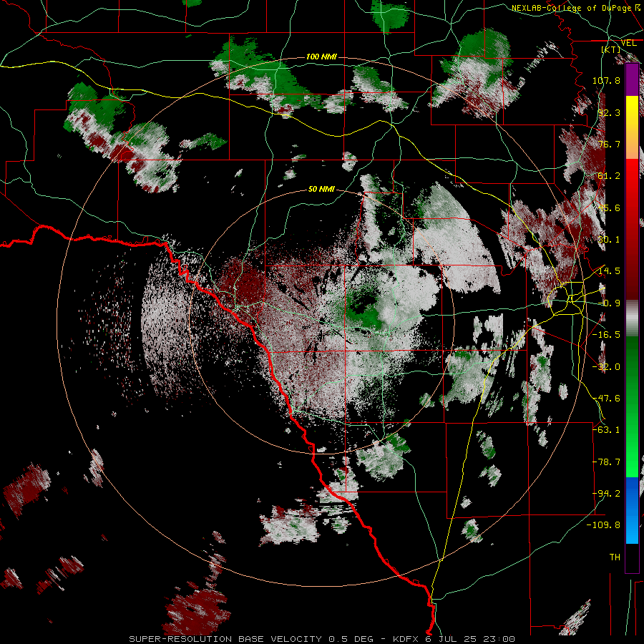
Task: Click the 107.8 velocity scale value
Action: coord(606,80)
